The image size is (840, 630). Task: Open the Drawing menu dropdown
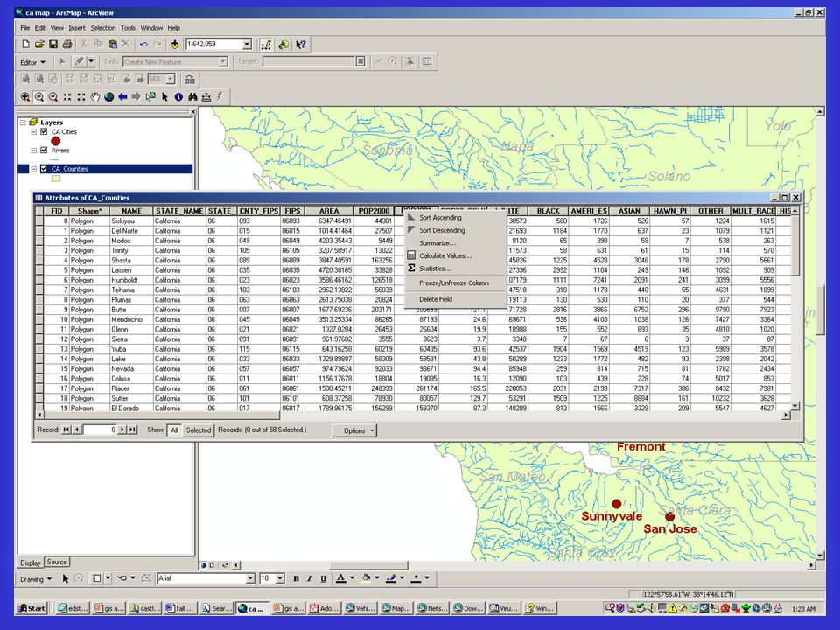36,579
